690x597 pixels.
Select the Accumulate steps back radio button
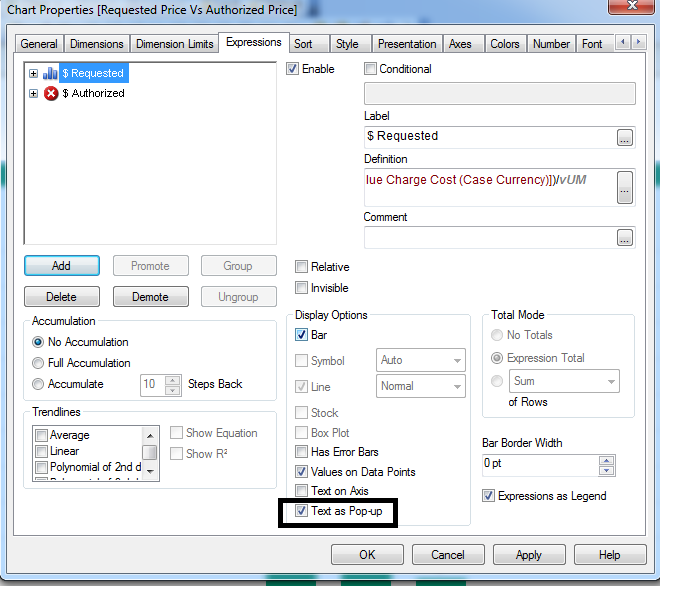(x=38, y=384)
